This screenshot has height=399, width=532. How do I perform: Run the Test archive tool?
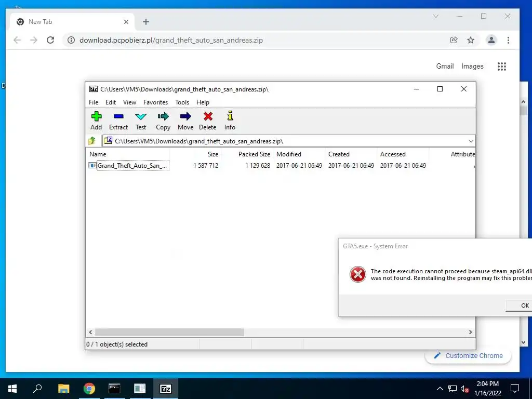pyautogui.click(x=141, y=121)
